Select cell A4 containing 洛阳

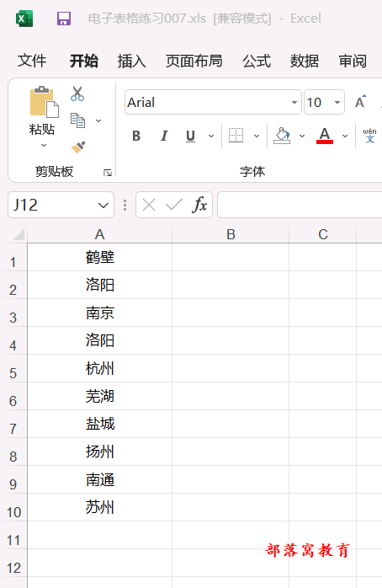[99, 340]
